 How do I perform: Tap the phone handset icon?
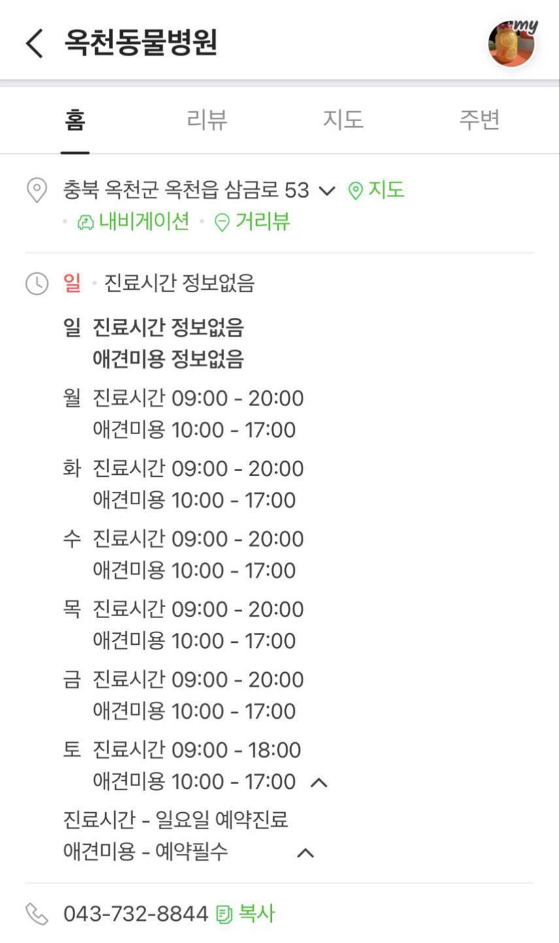coord(37,914)
